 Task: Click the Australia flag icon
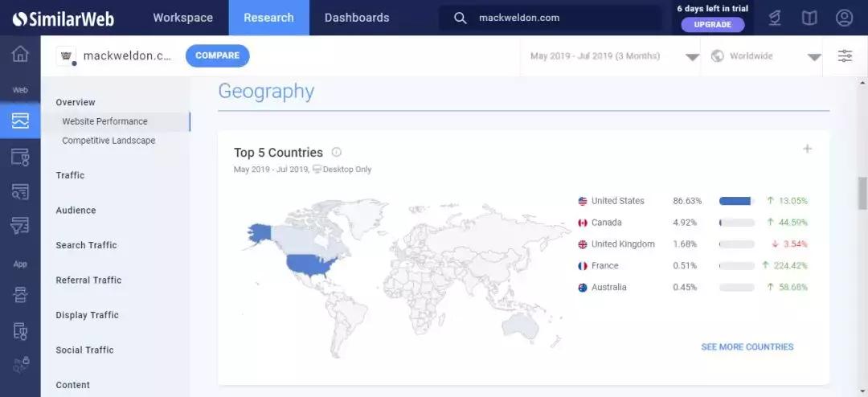pyautogui.click(x=583, y=288)
